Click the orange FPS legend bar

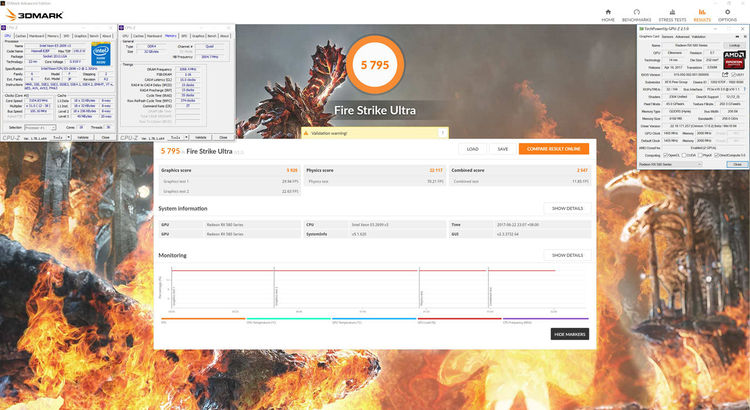pos(203,319)
